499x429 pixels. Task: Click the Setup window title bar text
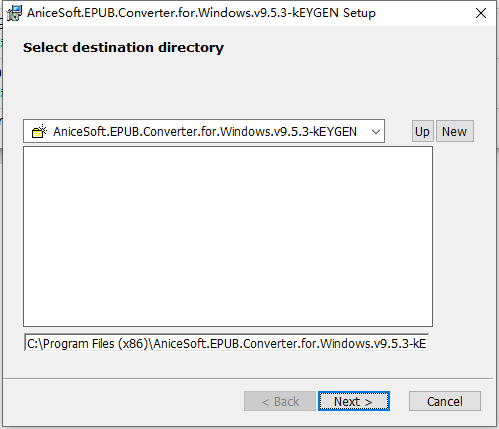[201, 13]
